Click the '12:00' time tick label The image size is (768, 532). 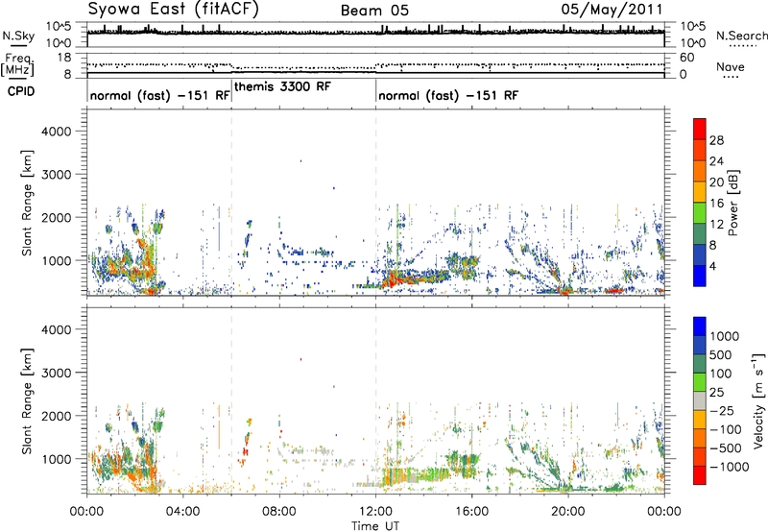[375, 512]
